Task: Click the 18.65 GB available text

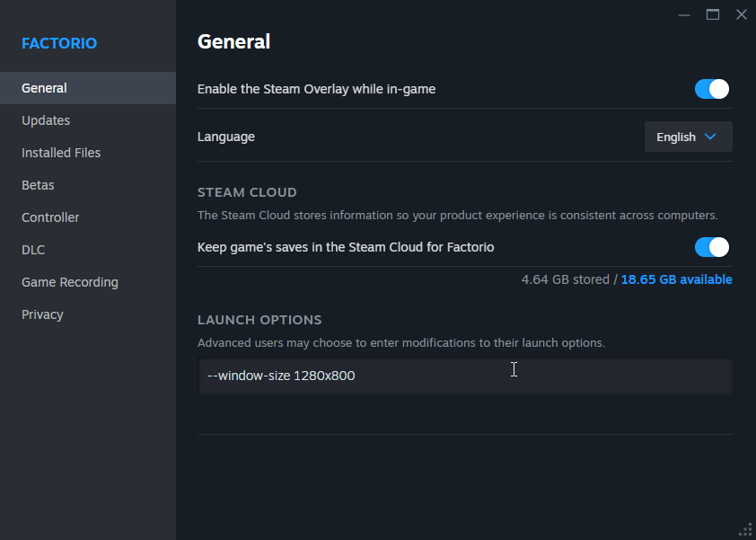Action: point(676,279)
